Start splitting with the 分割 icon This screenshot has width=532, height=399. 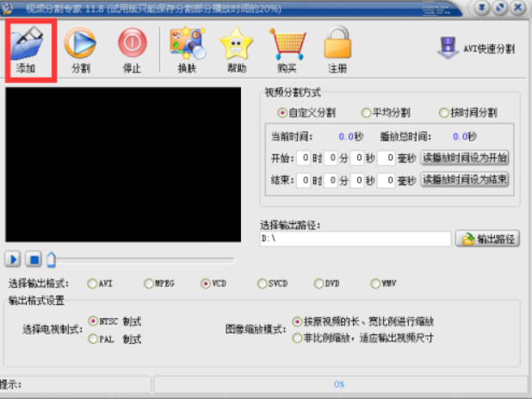(80, 43)
